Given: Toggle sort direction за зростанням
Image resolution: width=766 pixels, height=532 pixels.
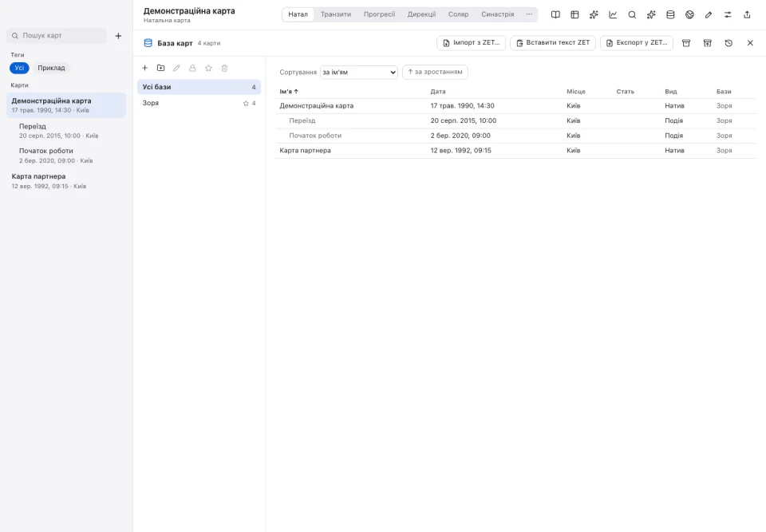Looking at the screenshot, I should [435, 72].
